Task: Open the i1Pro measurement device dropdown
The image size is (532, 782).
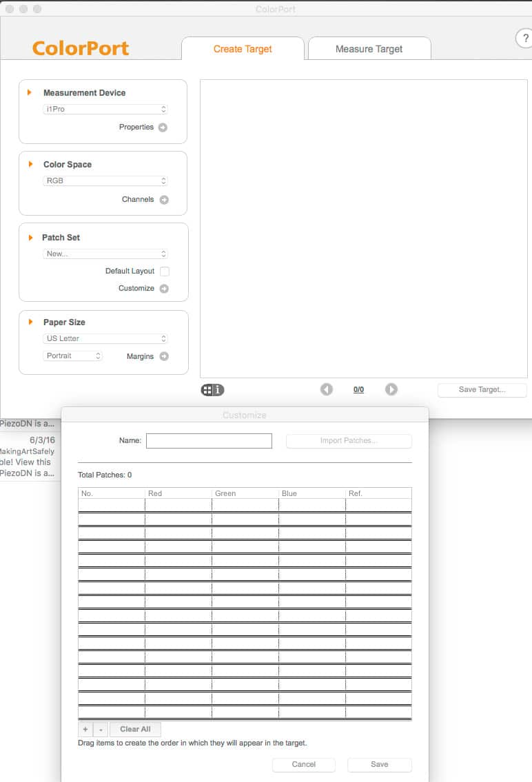Action: [x=105, y=110]
